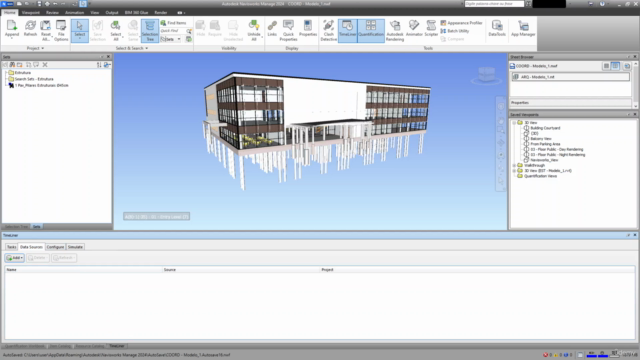Toggle the TimeLiner window button
Viewport: 640px width, 360px height.
pos(348,30)
